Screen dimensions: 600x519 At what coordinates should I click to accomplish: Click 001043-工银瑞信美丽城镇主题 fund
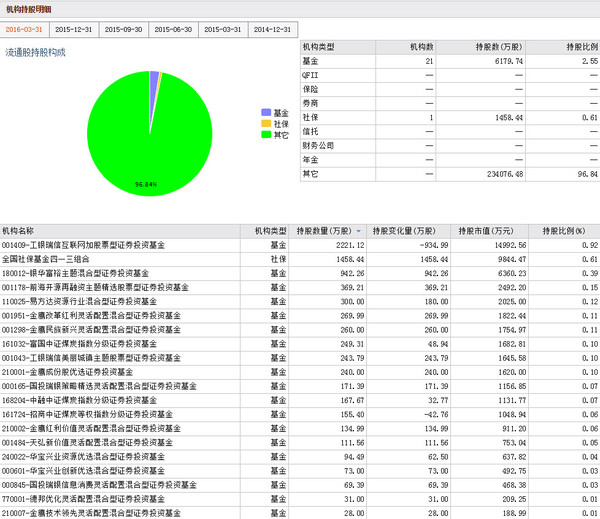point(91,358)
